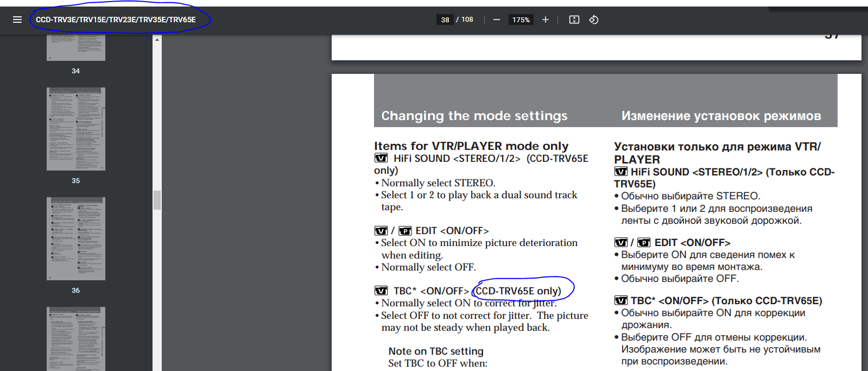Viewport: 868px width, 371px height.
Task: Click the 'Changing the mode settings' heading
Action: point(474,116)
